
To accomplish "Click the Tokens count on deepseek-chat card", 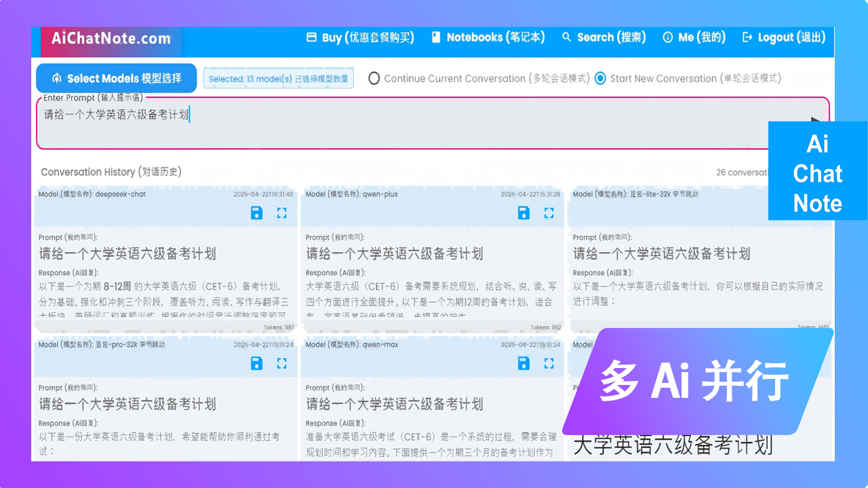I will [279, 327].
